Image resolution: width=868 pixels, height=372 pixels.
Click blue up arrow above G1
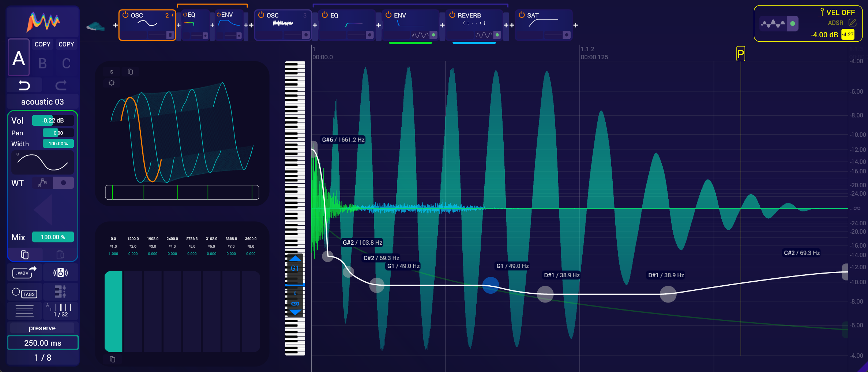click(x=295, y=258)
